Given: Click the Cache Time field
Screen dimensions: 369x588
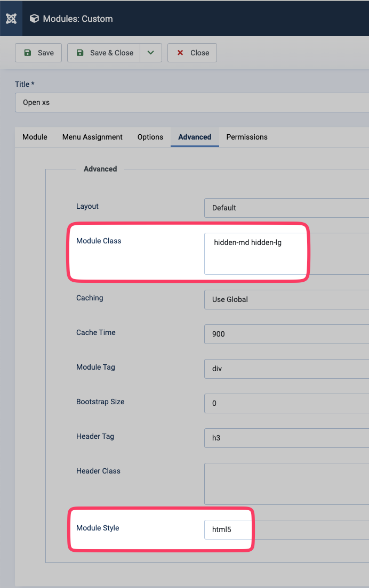Looking at the screenshot, I should click(x=286, y=334).
